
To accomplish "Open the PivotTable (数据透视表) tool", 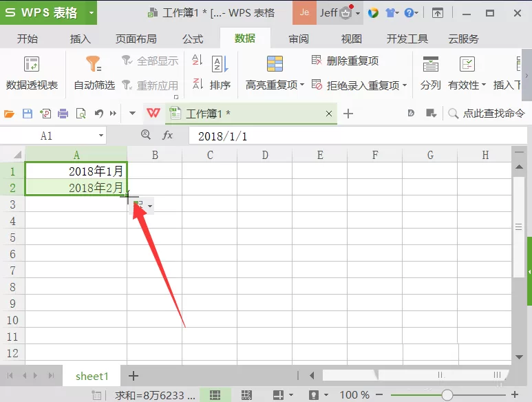I will coord(32,73).
